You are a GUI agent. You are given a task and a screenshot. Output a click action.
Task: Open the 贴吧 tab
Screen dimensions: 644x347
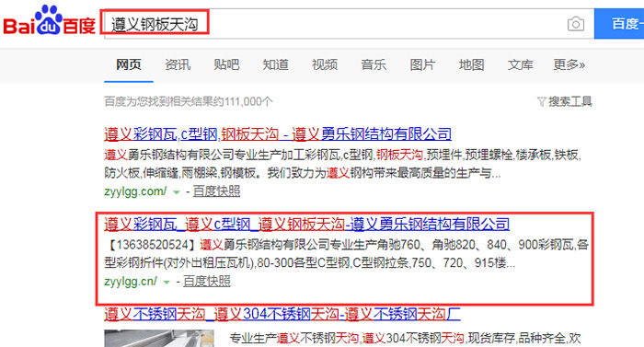[x=226, y=64]
